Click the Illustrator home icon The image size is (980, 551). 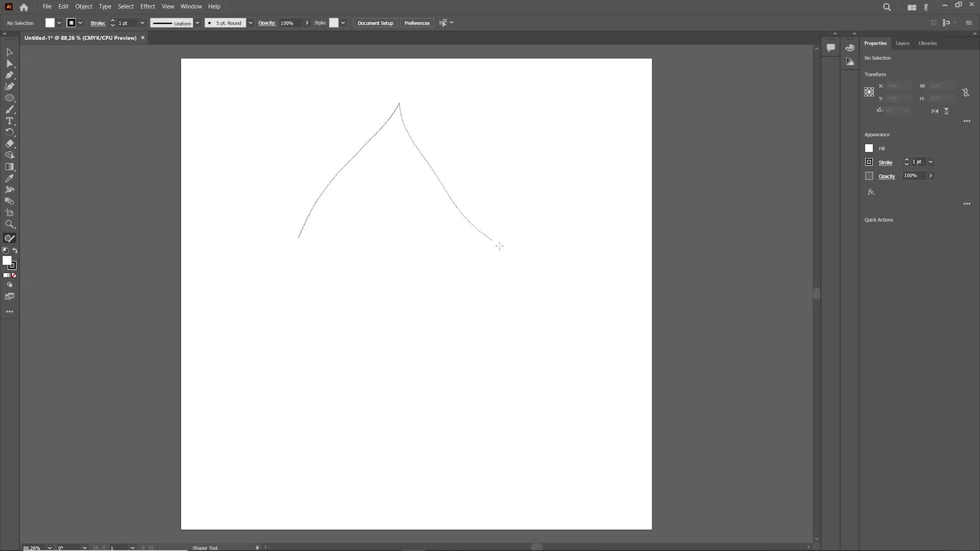(x=23, y=7)
